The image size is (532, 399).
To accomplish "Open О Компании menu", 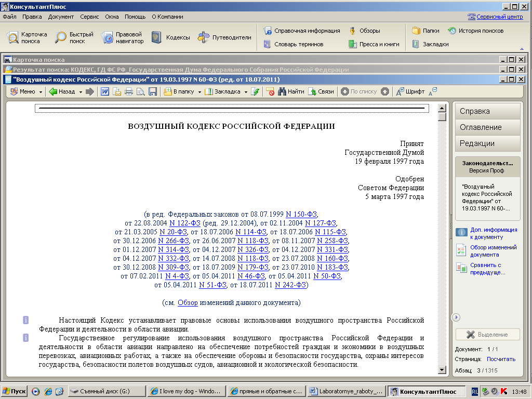I will [167, 17].
